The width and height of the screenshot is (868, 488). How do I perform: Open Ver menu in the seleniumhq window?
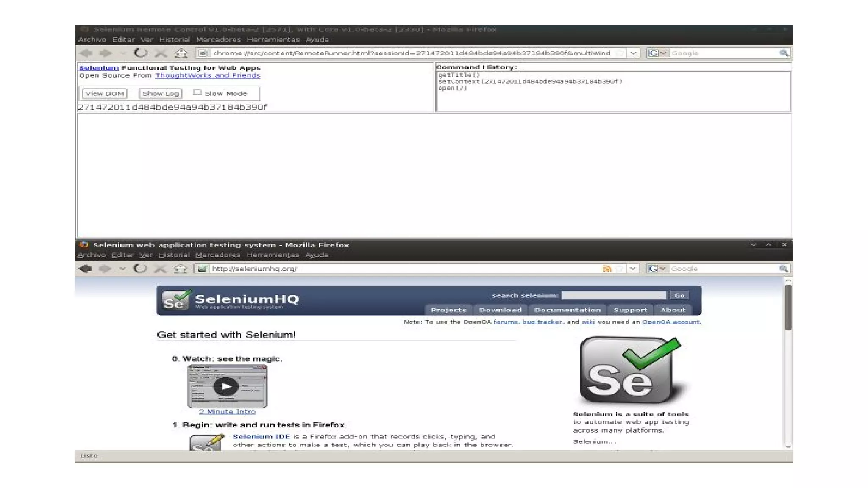(146, 255)
